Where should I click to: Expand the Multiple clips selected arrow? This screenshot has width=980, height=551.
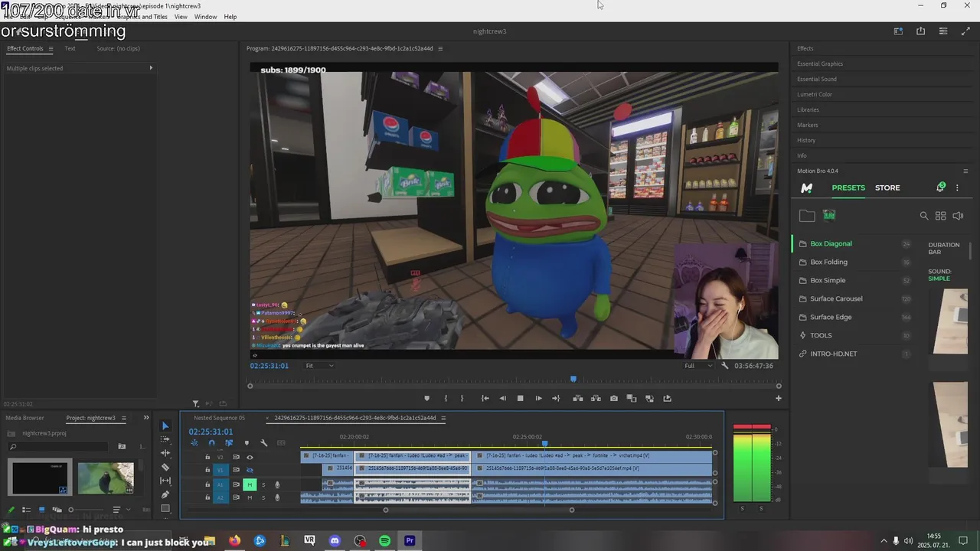coord(151,68)
